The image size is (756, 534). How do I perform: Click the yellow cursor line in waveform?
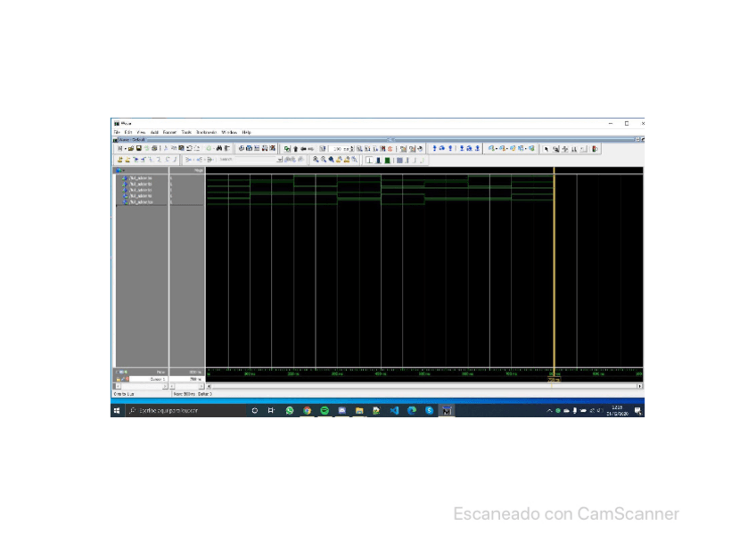554,270
